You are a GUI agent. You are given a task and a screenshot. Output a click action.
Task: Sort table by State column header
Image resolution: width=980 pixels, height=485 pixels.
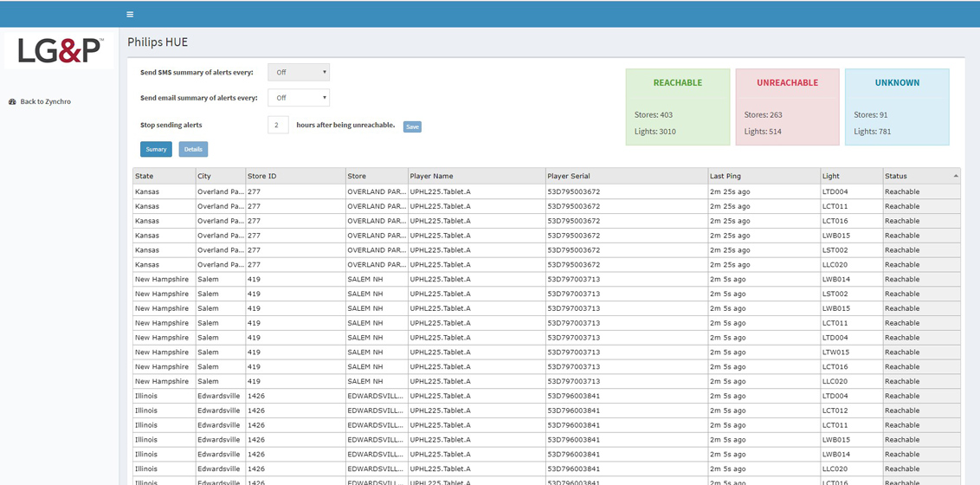(164, 177)
